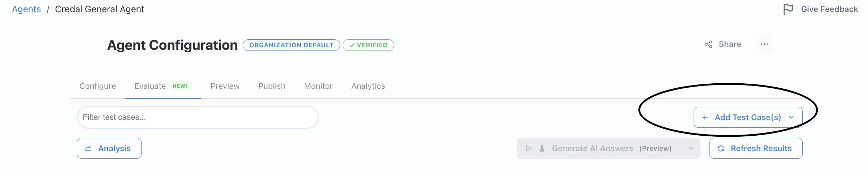Click the flag icon beside Give Feedback

point(788,9)
